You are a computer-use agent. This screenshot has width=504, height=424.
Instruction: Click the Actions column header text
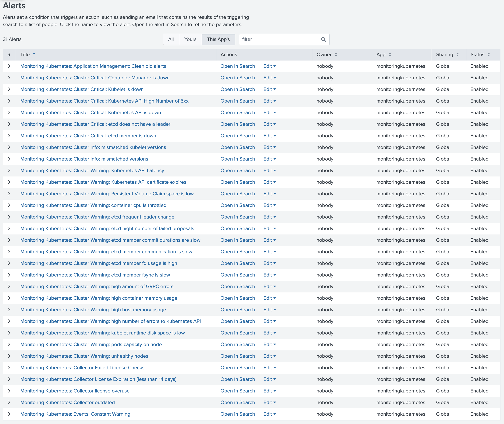click(x=229, y=55)
